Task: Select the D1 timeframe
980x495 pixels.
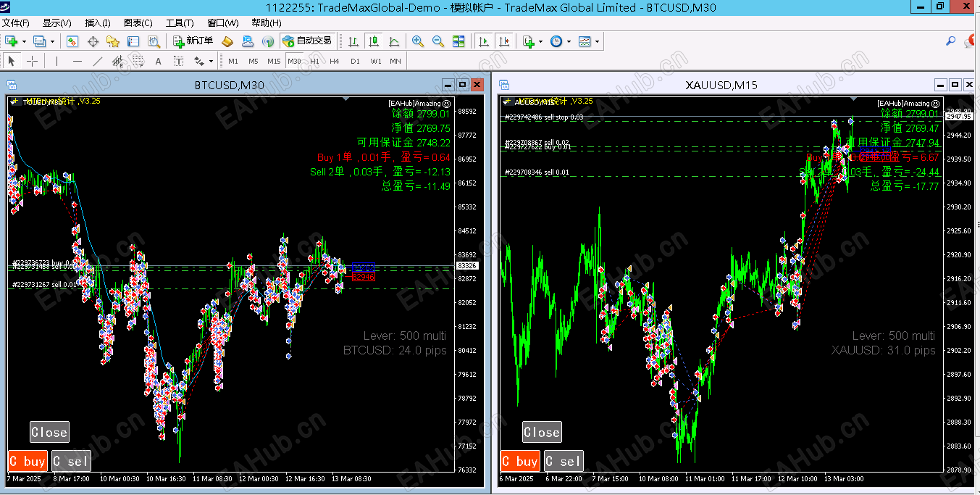Action: (x=355, y=61)
